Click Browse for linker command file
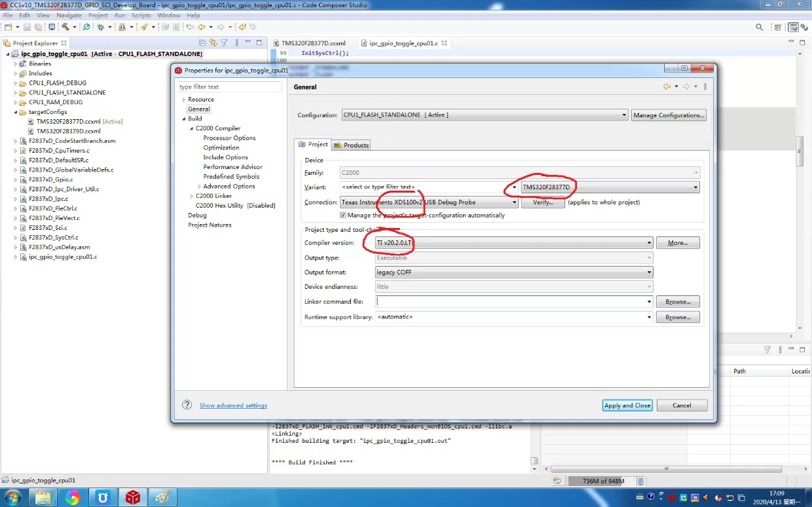Viewport: 812px width, 507px height. (x=678, y=302)
